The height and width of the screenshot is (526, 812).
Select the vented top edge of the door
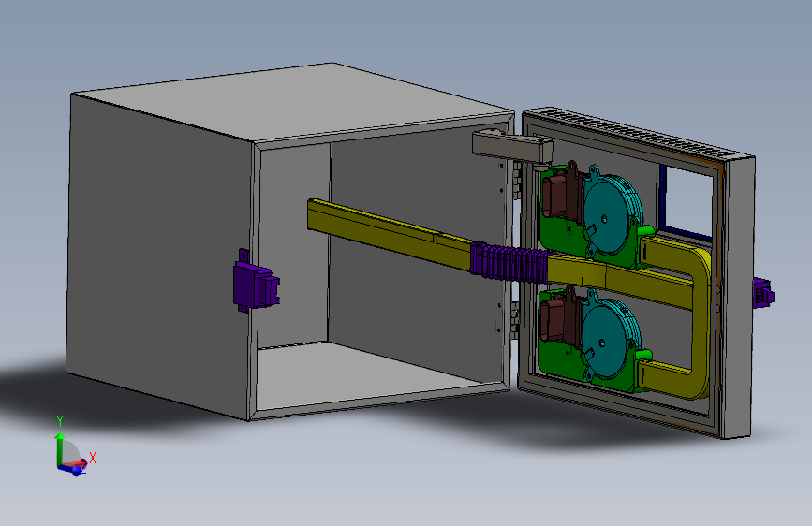(638, 133)
